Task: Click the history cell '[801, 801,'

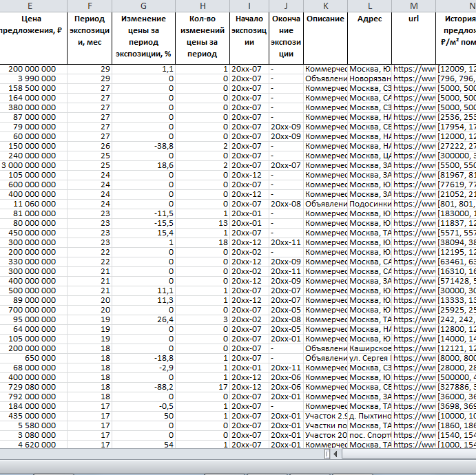Action: 455,204
